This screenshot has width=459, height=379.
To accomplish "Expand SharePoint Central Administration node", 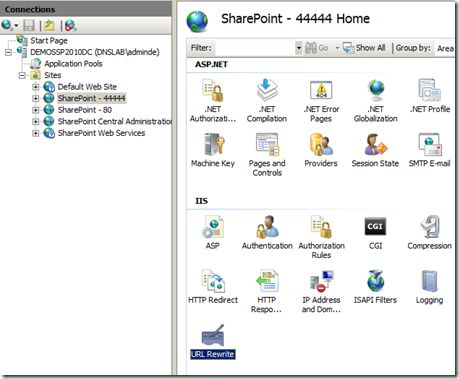I will (35, 122).
